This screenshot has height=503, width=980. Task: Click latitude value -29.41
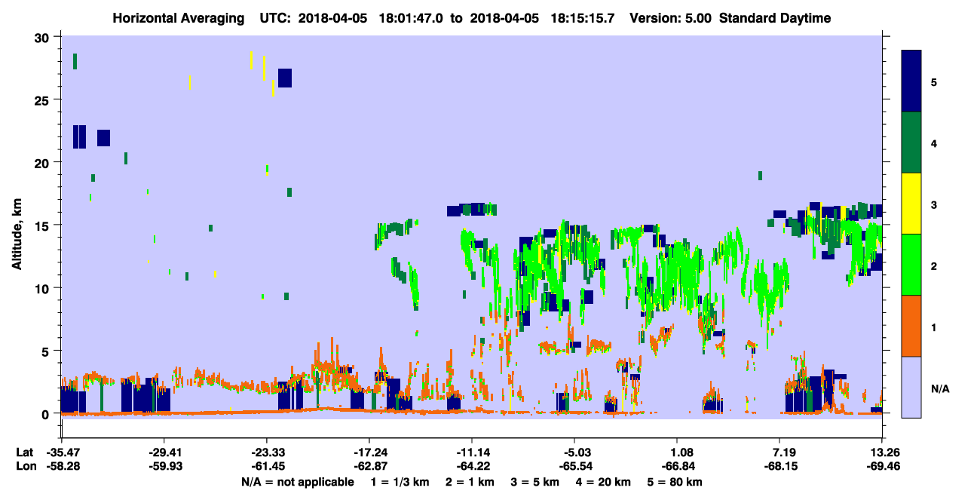point(164,452)
